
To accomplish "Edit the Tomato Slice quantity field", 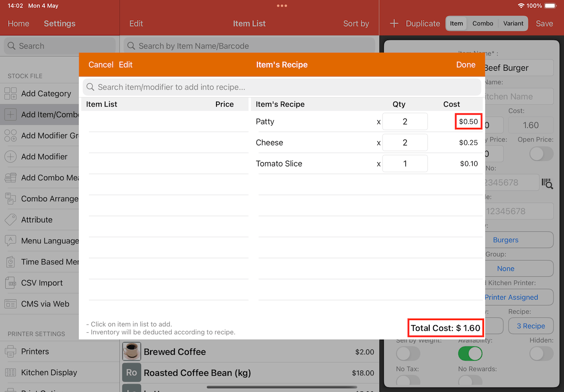I will click(x=405, y=163).
